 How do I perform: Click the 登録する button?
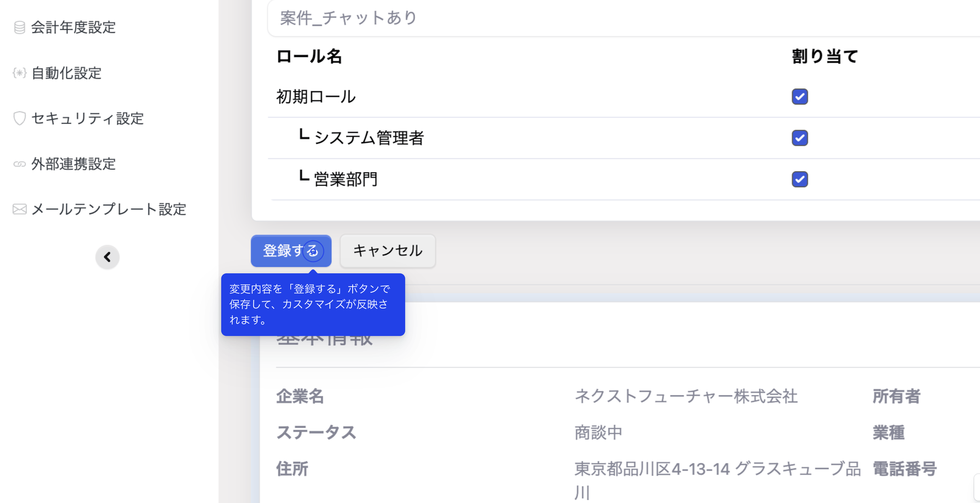[291, 251]
